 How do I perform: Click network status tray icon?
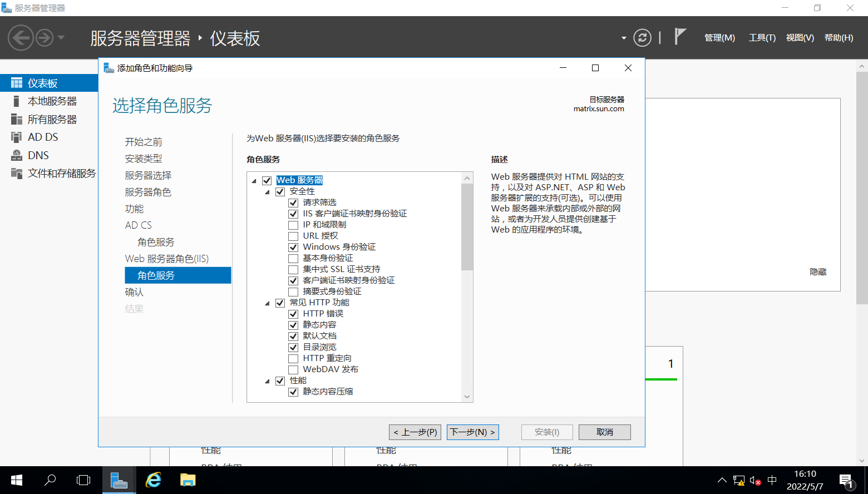click(x=739, y=480)
